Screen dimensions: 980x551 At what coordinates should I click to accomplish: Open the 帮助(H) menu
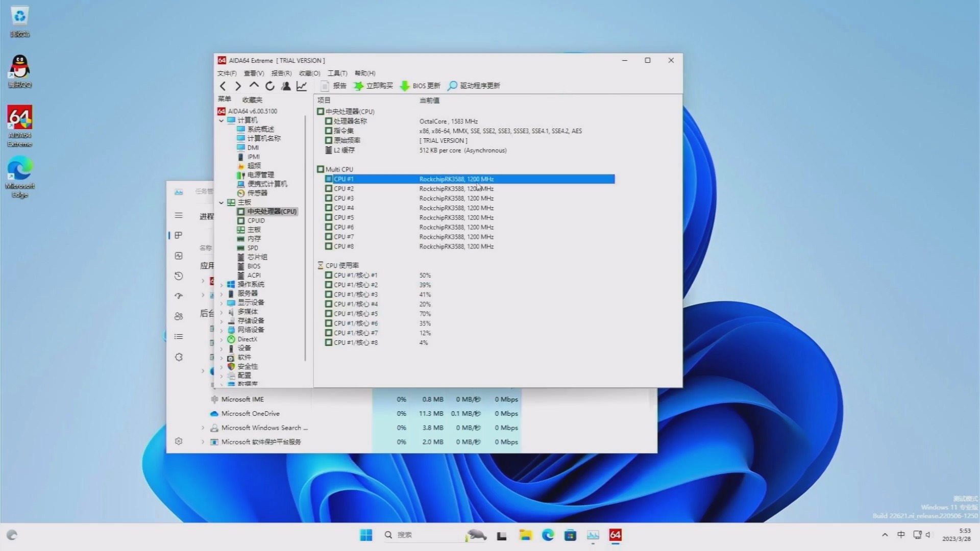[365, 73]
